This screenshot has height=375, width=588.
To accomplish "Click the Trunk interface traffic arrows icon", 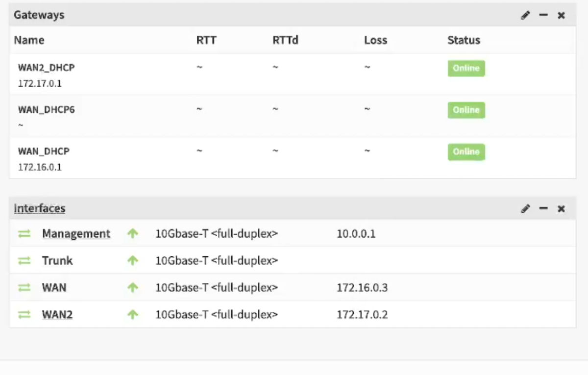I will tap(24, 261).
